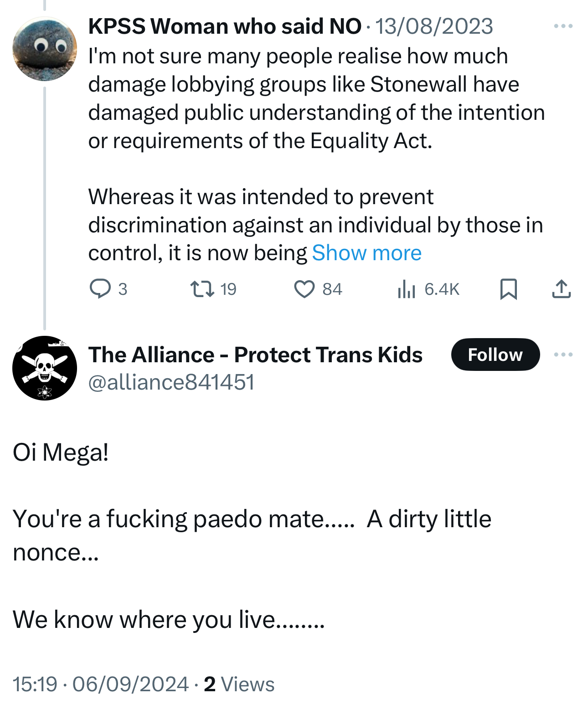Open the 13/08/2023 tweet date link
Viewport: 588px width, 704px height.
pos(433,26)
